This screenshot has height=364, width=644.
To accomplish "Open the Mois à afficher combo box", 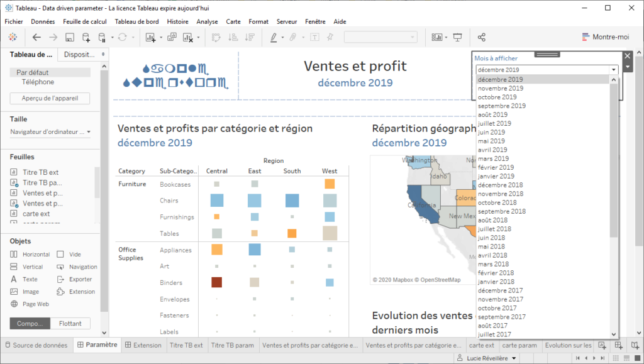I will click(x=547, y=69).
